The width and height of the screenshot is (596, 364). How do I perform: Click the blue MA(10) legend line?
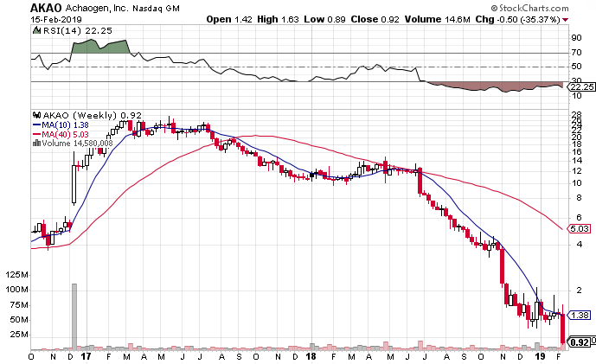pyautogui.click(x=37, y=125)
